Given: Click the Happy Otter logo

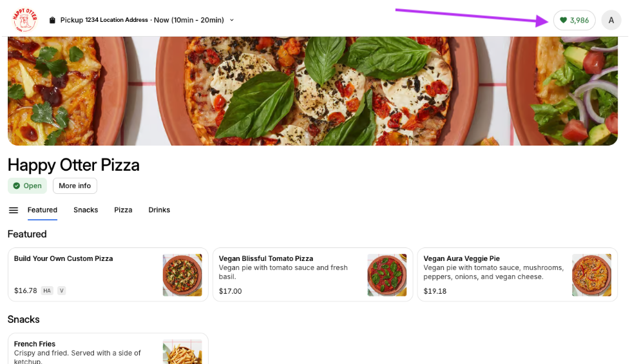Looking at the screenshot, I should pyautogui.click(x=24, y=20).
